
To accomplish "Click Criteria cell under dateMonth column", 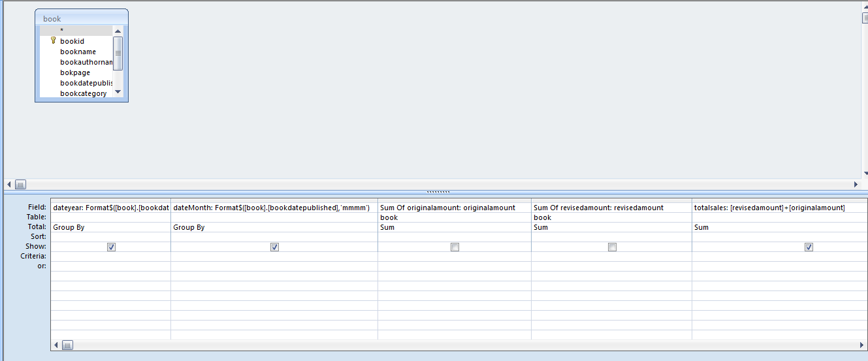I will 274,257.
